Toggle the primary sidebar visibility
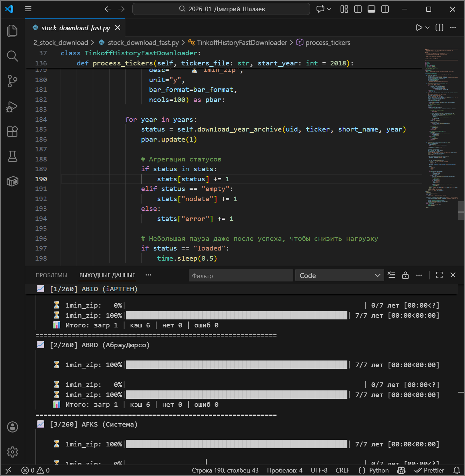Viewport: 465px width, 476px height. [x=358, y=9]
